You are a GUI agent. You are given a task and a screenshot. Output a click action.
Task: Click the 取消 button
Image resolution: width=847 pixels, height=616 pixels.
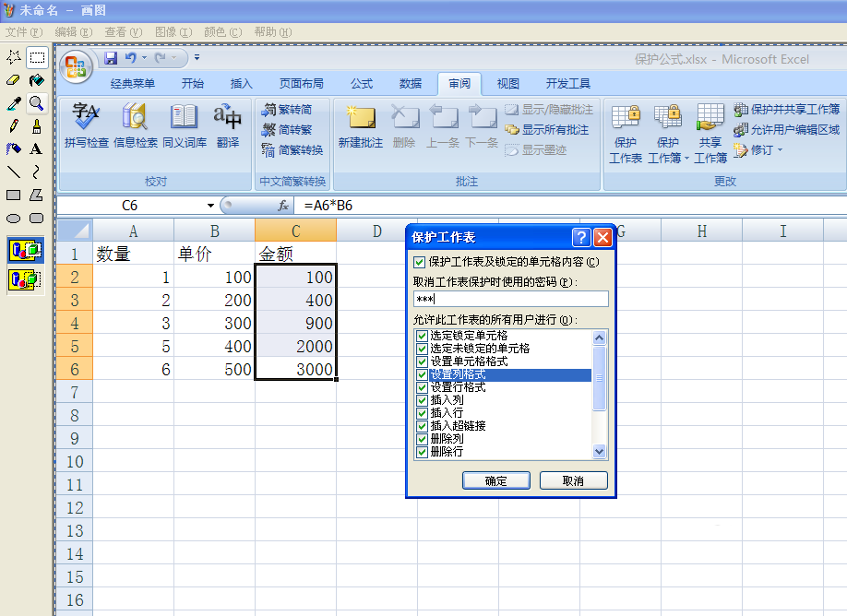pyautogui.click(x=573, y=480)
